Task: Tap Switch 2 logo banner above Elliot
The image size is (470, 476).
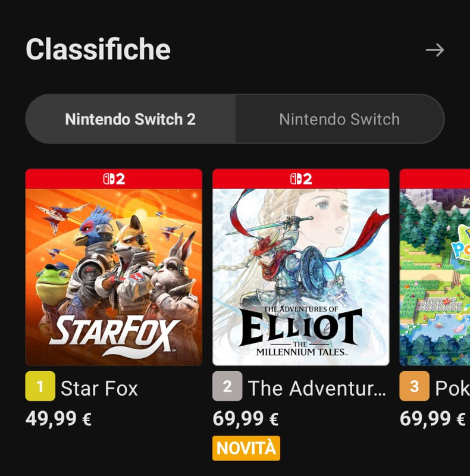Action: tap(301, 179)
